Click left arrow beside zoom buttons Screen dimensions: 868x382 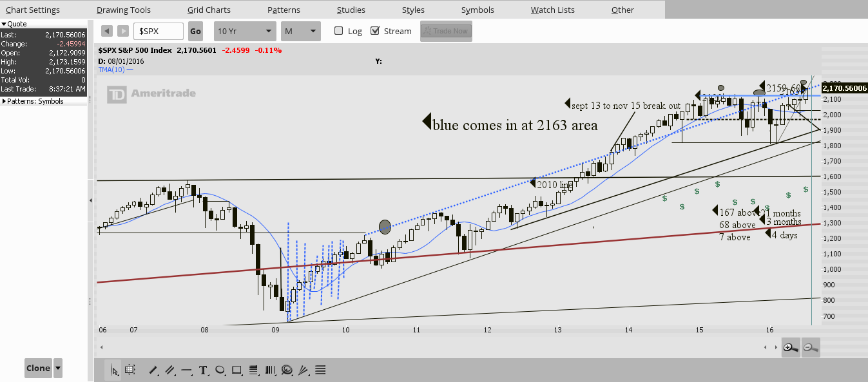coord(766,347)
